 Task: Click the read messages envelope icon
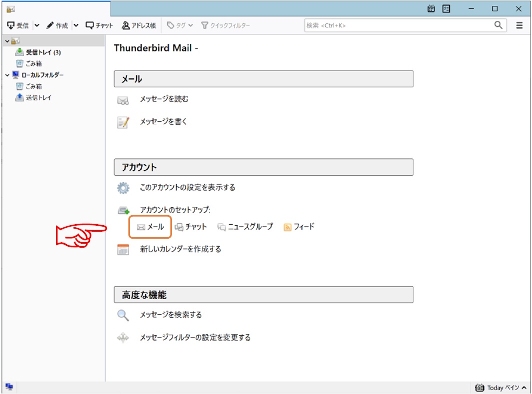123,100
